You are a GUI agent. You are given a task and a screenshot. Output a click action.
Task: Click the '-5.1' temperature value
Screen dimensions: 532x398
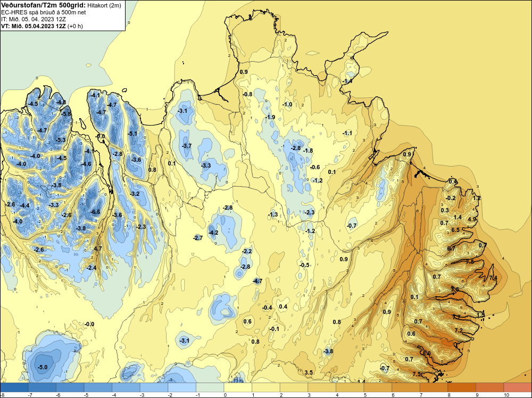(132, 134)
